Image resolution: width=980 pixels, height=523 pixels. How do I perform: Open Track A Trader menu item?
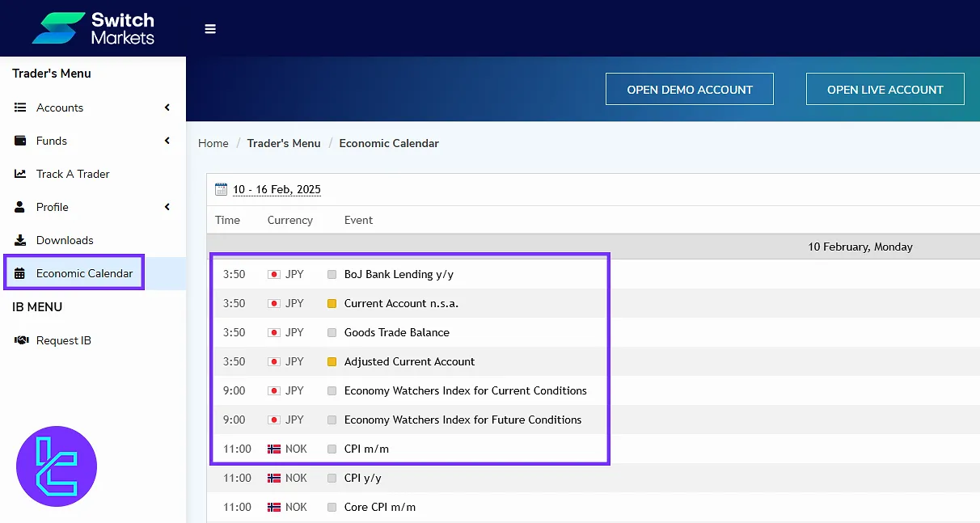click(73, 174)
